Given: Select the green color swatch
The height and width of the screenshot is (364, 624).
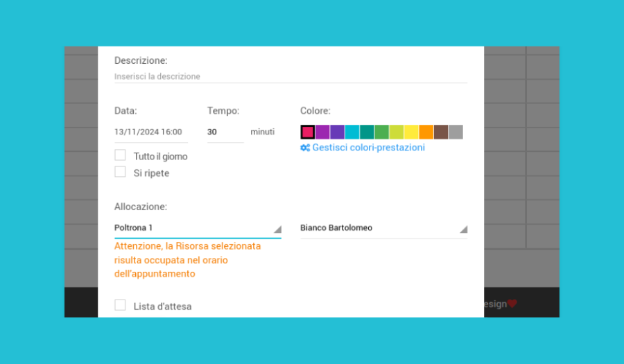Looking at the screenshot, I should click(381, 132).
